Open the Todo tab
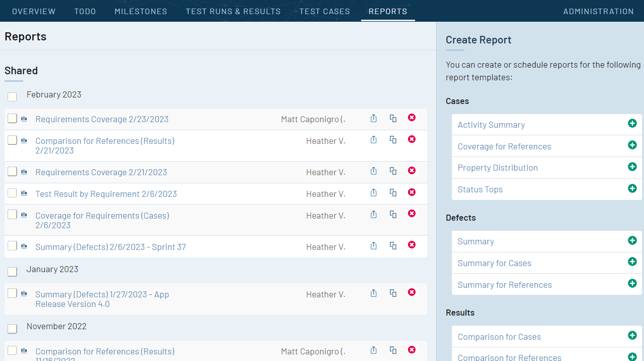The height and width of the screenshot is (361, 644). click(x=85, y=11)
